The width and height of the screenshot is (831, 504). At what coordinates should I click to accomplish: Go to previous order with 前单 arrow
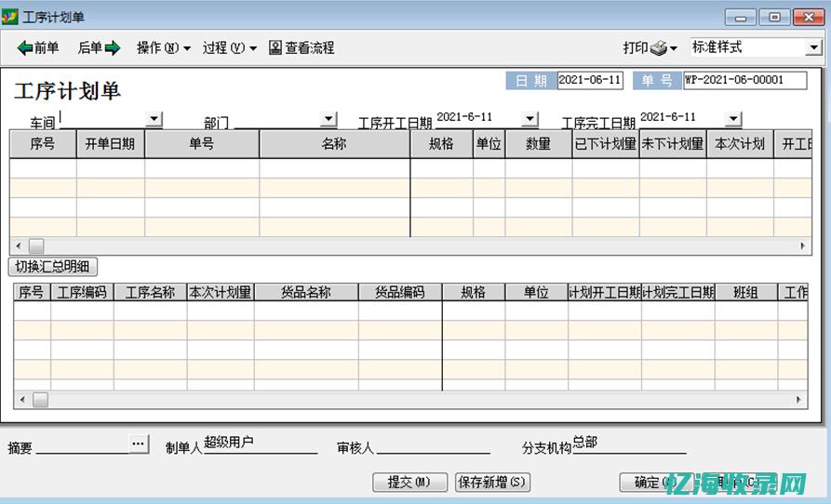37,47
